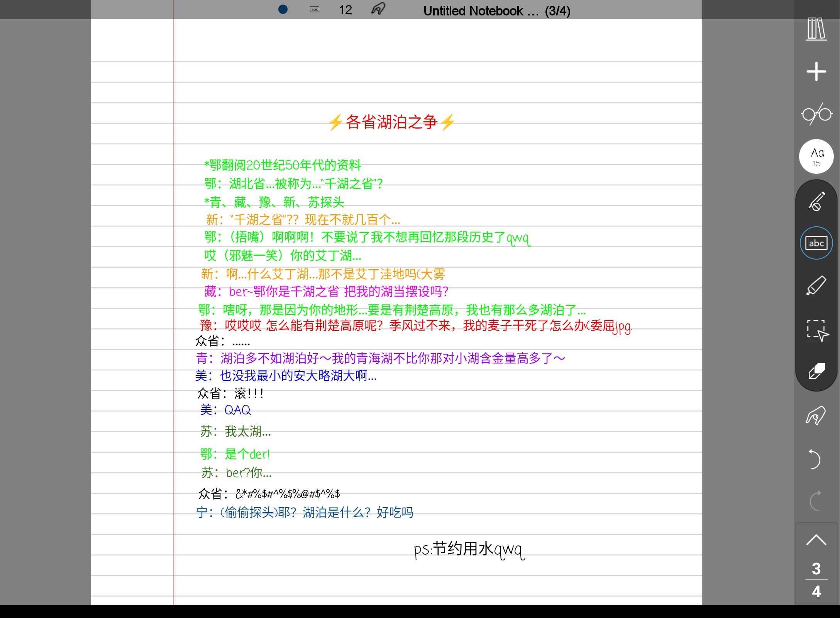840x618 pixels.
Task: Select the eraser tool
Action: [816, 371]
